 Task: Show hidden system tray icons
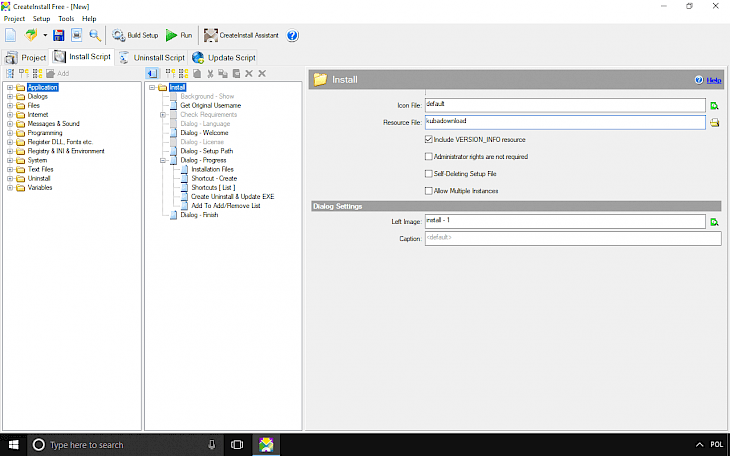point(699,445)
